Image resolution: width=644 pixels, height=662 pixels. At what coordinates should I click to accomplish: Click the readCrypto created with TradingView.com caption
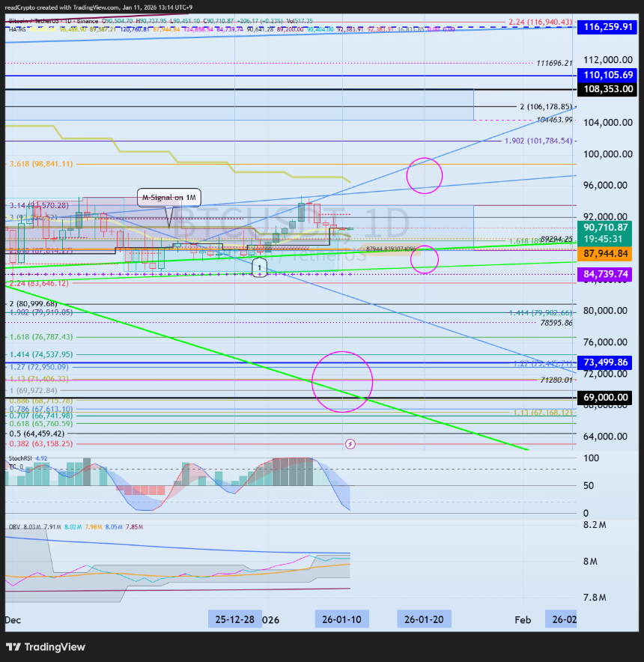coord(99,7)
